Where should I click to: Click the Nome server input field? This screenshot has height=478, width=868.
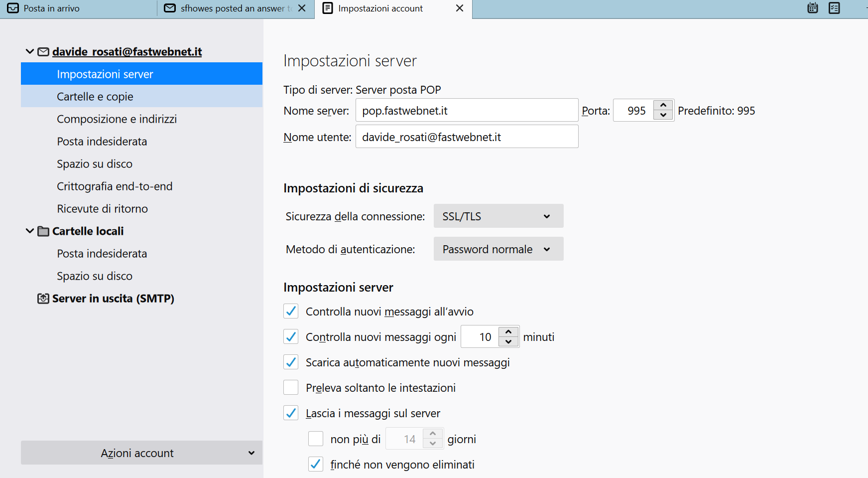[467, 111]
